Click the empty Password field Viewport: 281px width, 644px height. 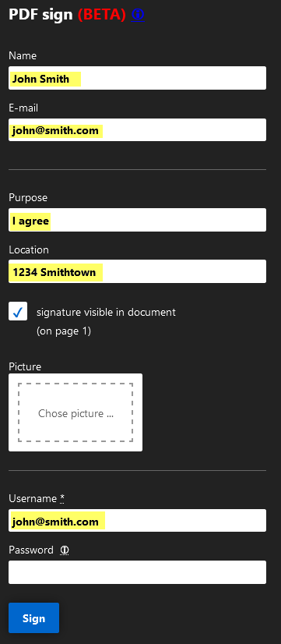[138, 572]
